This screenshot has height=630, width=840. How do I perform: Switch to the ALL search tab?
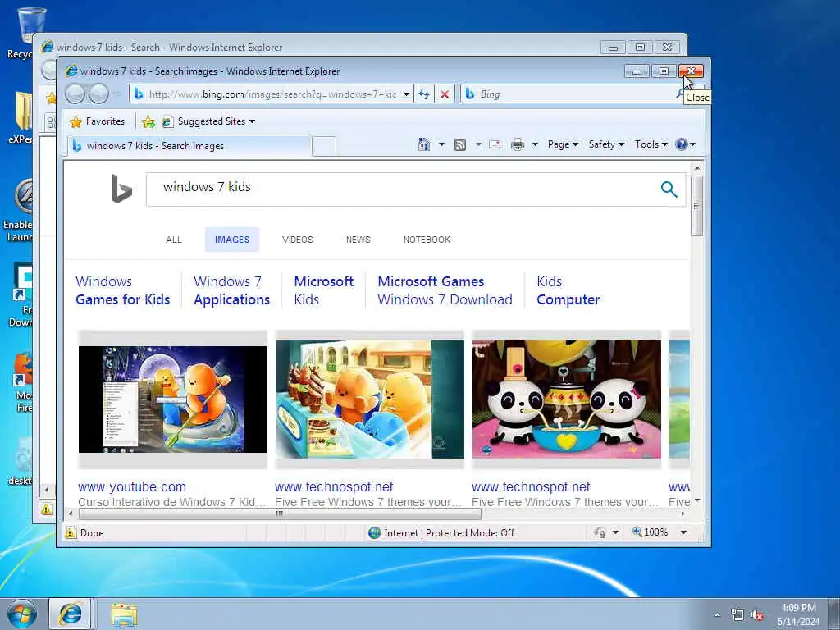click(x=174, y=240)
